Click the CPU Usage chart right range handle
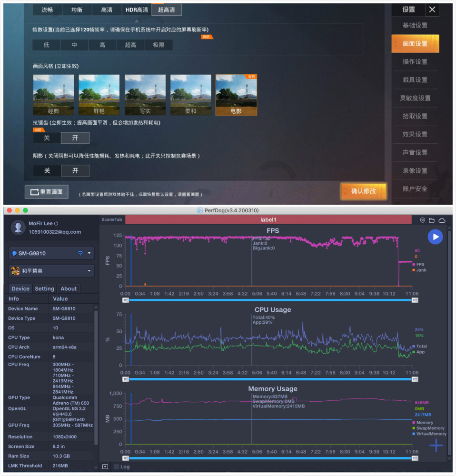Image resolution: width=456 pixels, height=476 pixels. click(x=415, y=379)
